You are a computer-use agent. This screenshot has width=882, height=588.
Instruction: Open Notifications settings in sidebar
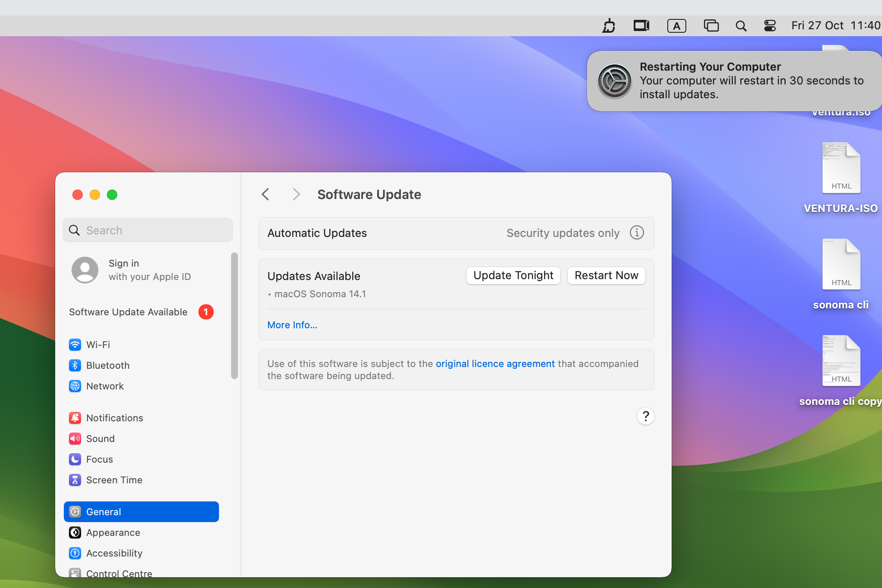tap(141, 418)
